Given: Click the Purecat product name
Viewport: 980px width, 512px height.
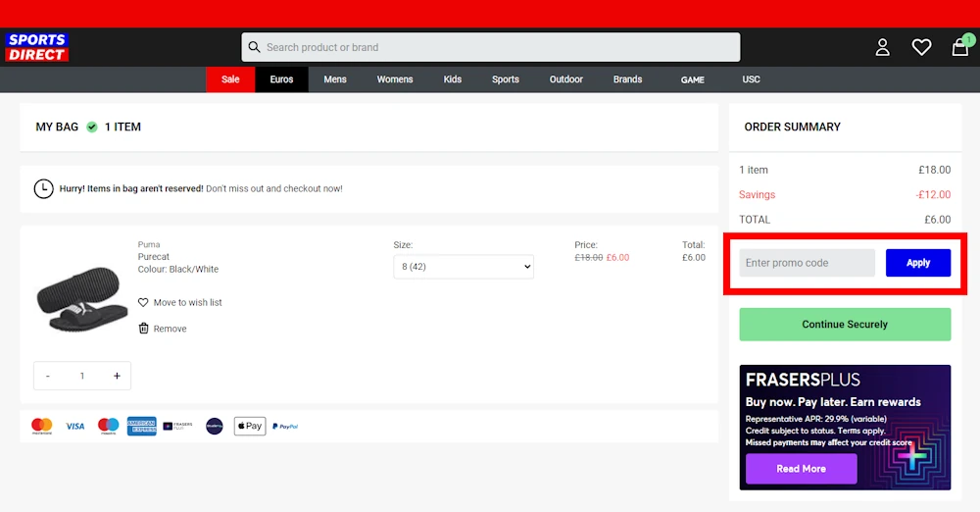Looking at the screenshot, I should (x=154, y=257).
